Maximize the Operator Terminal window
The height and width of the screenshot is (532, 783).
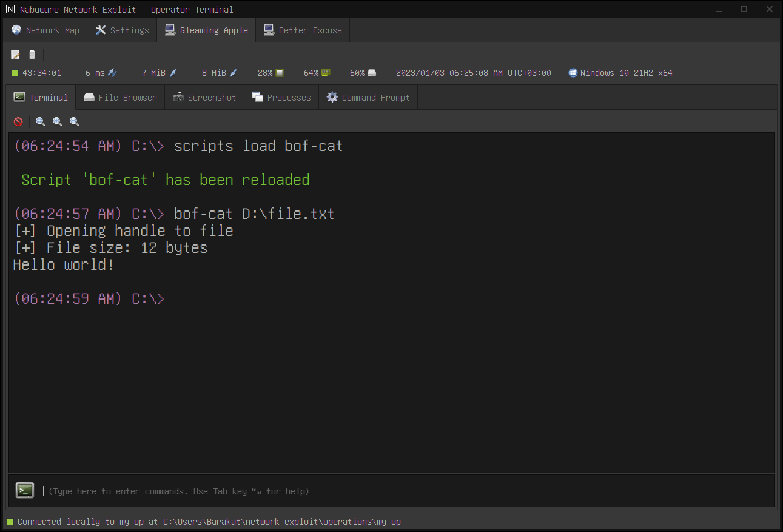click(744, 9)
